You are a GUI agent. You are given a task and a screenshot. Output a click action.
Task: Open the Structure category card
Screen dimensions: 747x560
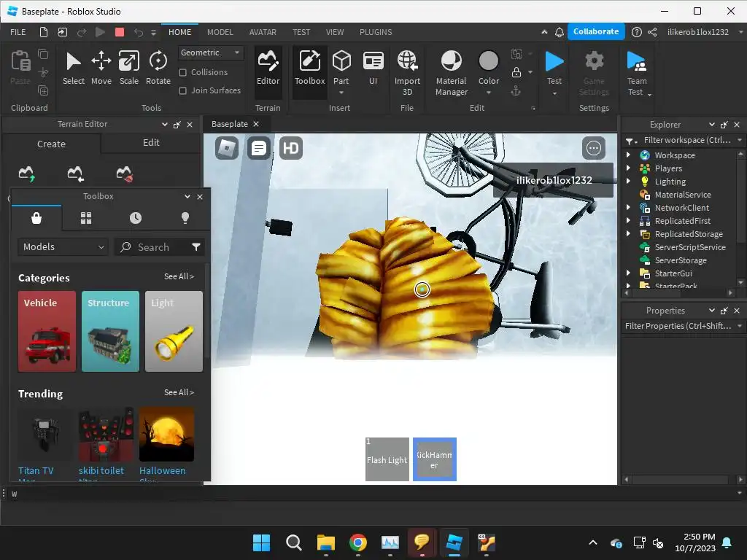(110, 331)
